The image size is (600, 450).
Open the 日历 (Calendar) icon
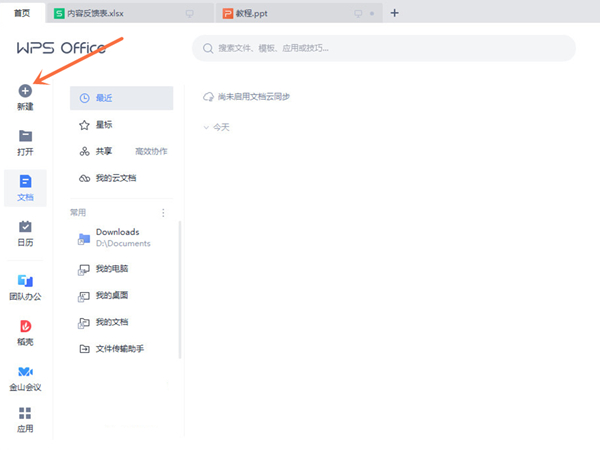click(x=25, y=227)
